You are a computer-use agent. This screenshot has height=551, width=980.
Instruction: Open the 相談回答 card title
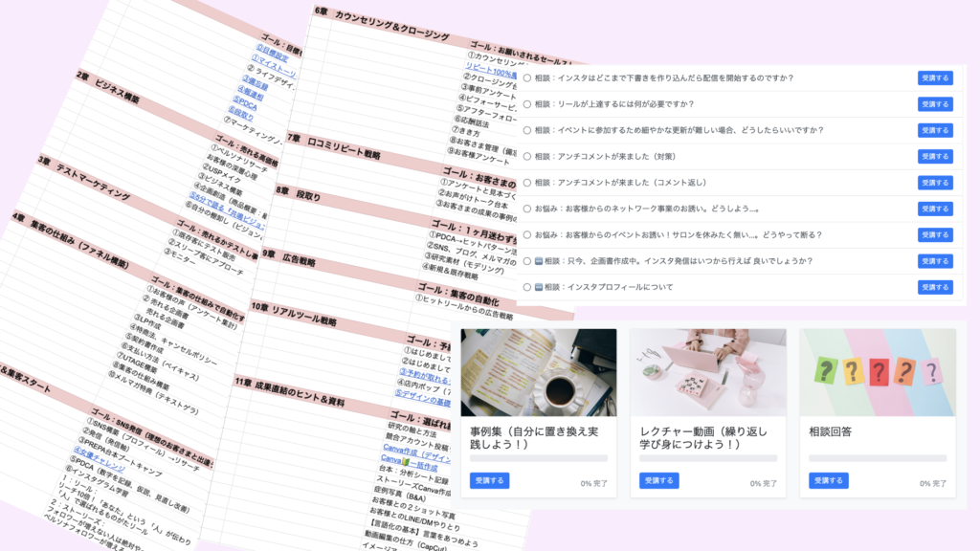click(830, 431)
